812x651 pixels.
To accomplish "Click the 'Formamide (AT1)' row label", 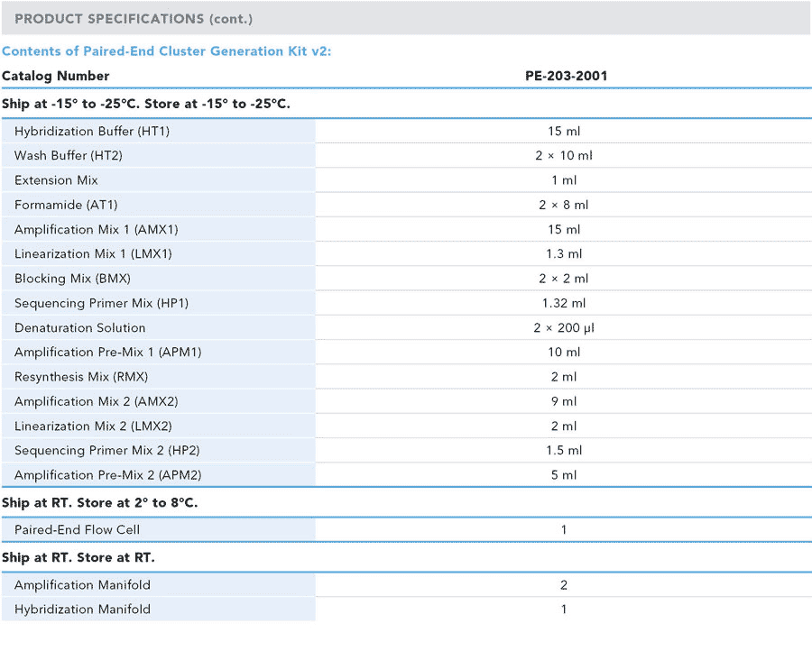I will point(66,205).
